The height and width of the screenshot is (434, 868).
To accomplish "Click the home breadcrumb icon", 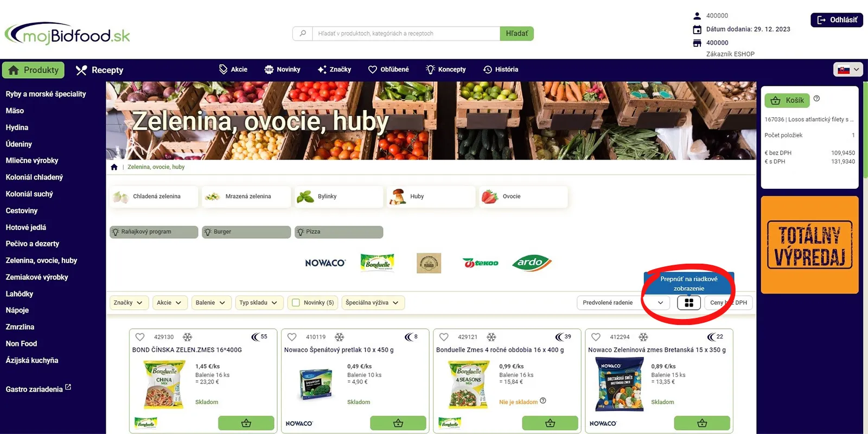I will point(114,167).
